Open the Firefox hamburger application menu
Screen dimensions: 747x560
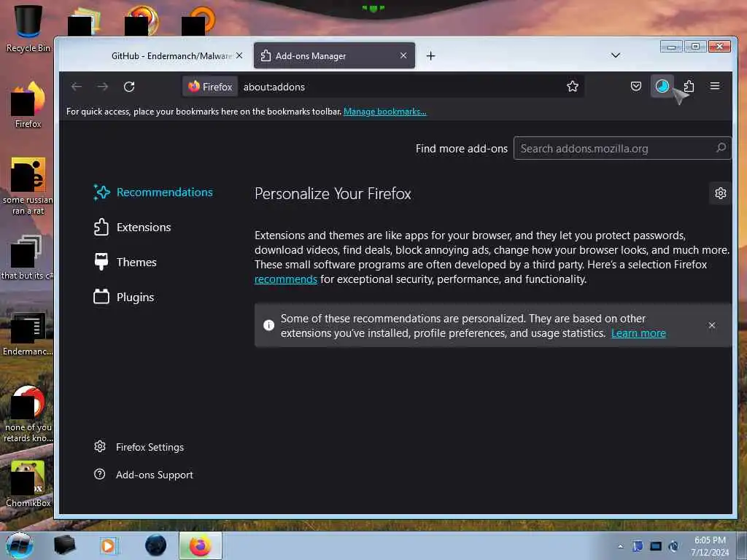(715, 86)
